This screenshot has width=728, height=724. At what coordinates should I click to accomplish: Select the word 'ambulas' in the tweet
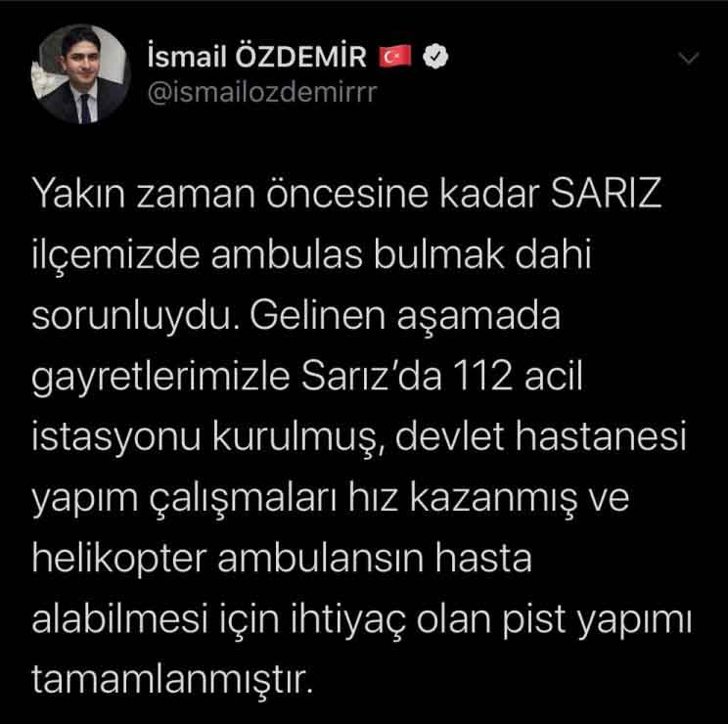coord(287,254)
